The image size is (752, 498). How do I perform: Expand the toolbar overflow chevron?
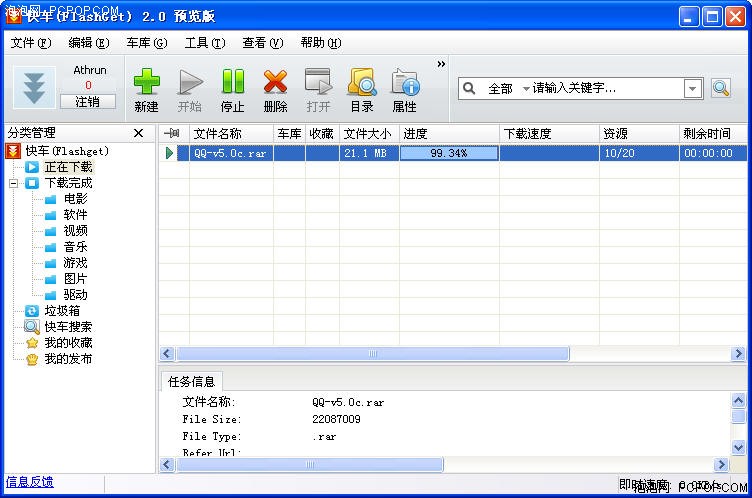pyautogui.click(x=441, y=64)
